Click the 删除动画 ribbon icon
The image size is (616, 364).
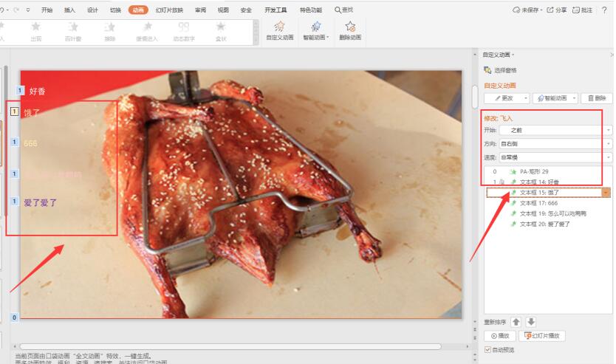pyautogui.click(x=349, y=27)
